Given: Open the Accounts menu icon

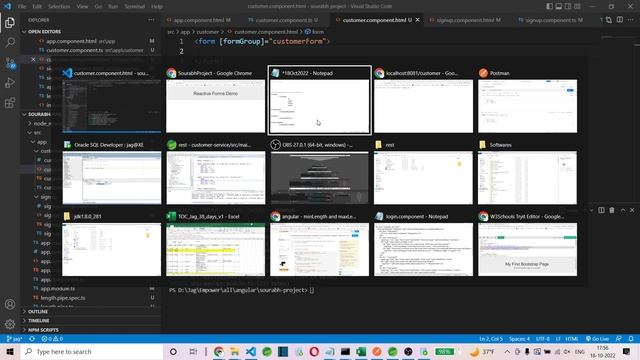Looking at the screenshot, I should pyautogui.click(x=10, y=304).
